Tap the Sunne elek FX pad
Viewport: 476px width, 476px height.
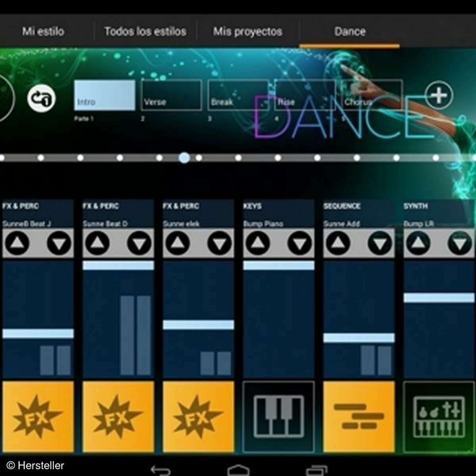pyautogui.click(x=198, y=416)
